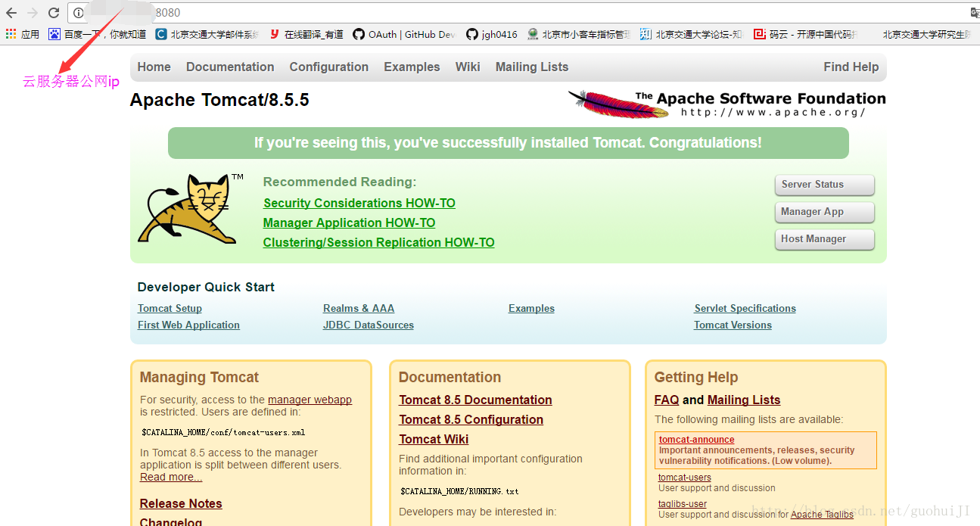Reload the page with the refresh icon
Viewport: 980px width, 526px height.
tap(54, 13)
